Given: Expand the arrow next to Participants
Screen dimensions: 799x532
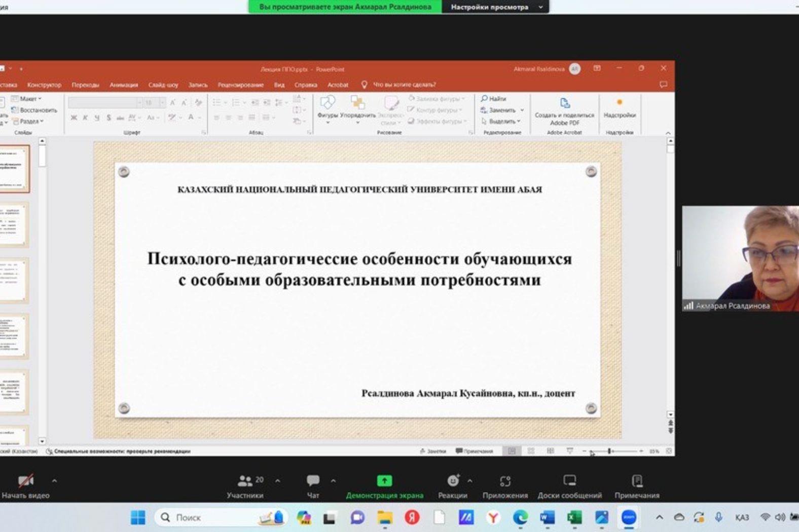Looking at the screenshot, I should click(278, 480).
